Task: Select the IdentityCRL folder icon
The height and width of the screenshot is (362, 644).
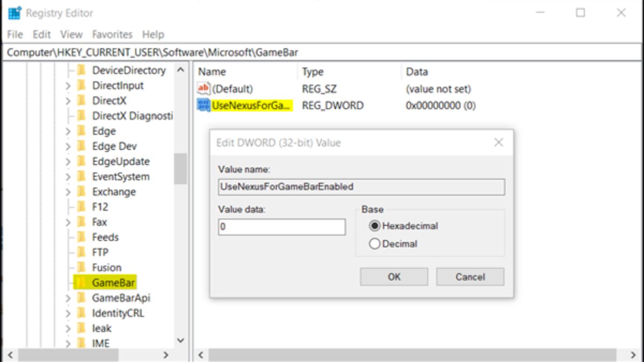Action: pyautogui.click(x=82, y=313)
